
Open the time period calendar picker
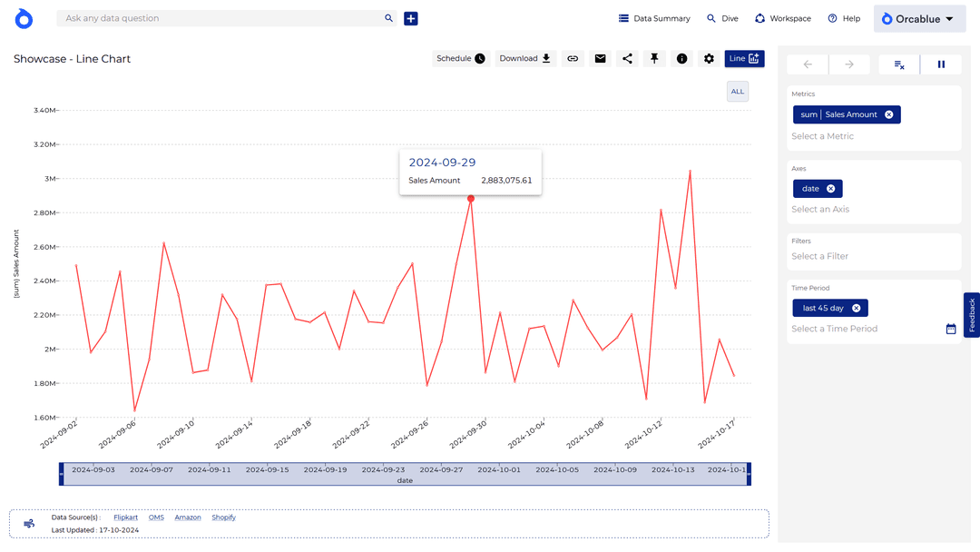pos(951,329)
